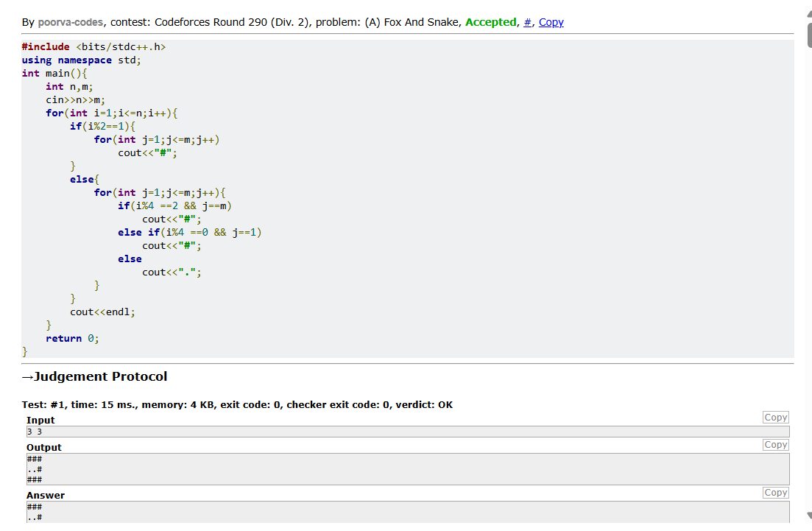The image size is (812, 531).
Task: Click the Input field containing '3 3'
Action: (x=408, y=432)
